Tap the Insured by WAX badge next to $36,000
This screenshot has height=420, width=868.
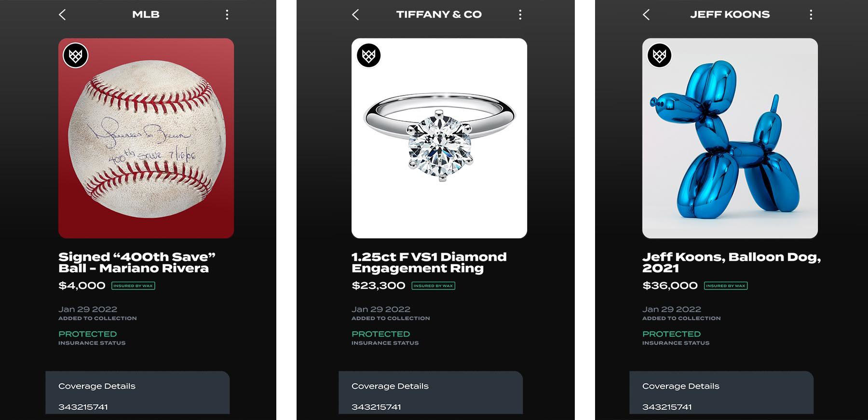tap(726, 285)
